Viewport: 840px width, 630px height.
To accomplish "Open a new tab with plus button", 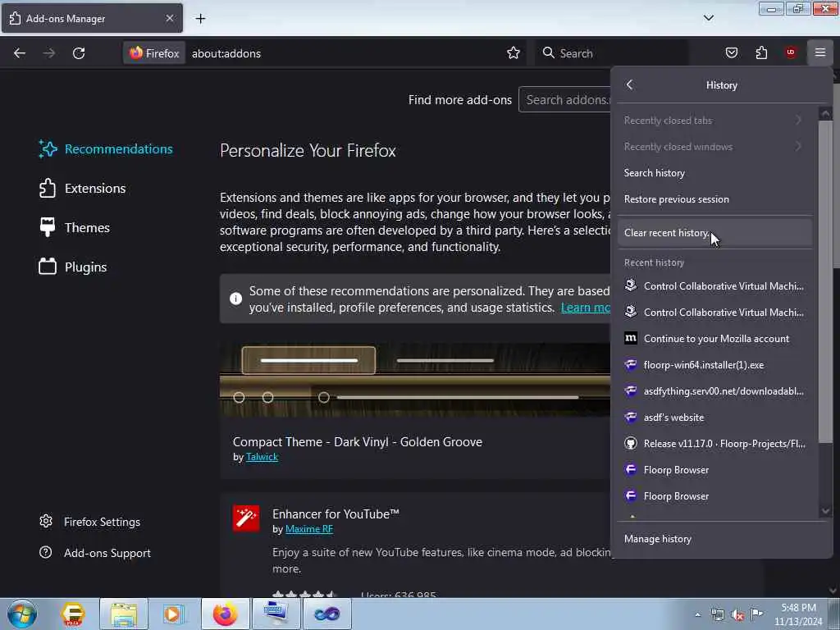I will 200,19.
